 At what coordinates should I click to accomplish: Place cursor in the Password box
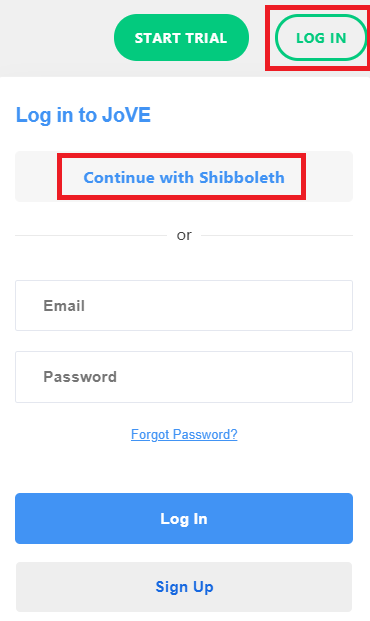[x=184, y=377]
